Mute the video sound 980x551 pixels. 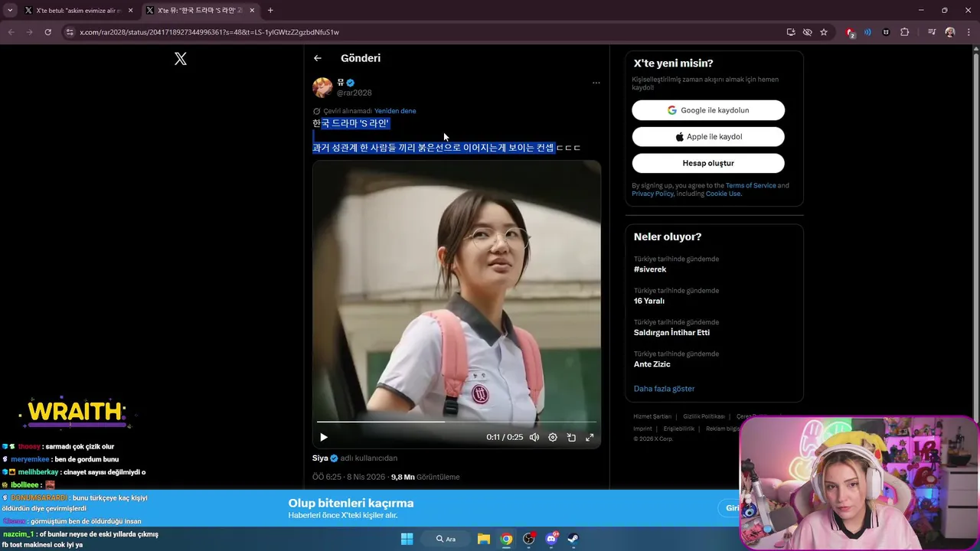[534, 438]
